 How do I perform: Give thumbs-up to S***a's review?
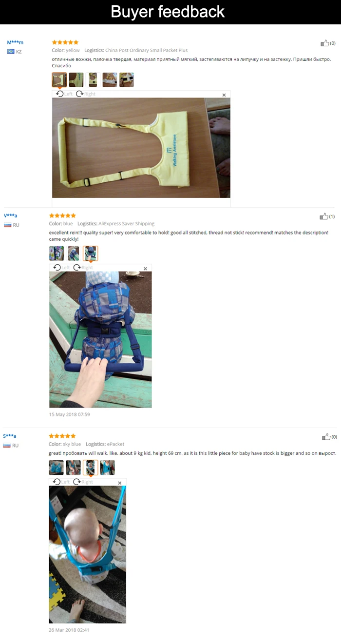[x=326, y=436]
